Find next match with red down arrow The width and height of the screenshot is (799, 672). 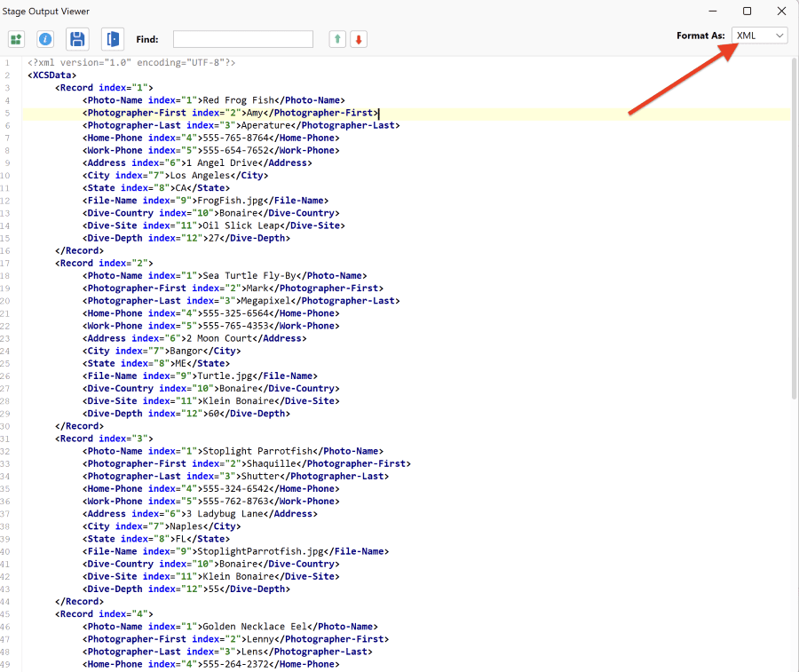pos(359,39)
